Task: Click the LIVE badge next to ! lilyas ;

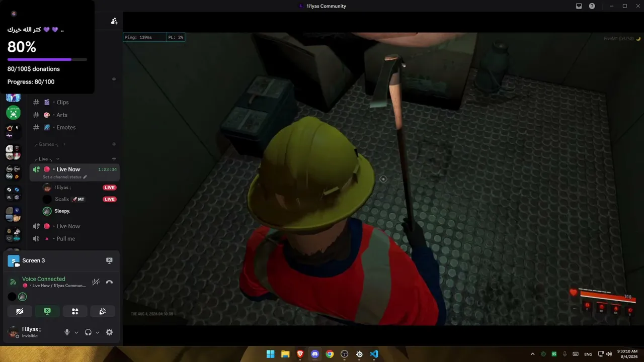Action: pos(109,188)
